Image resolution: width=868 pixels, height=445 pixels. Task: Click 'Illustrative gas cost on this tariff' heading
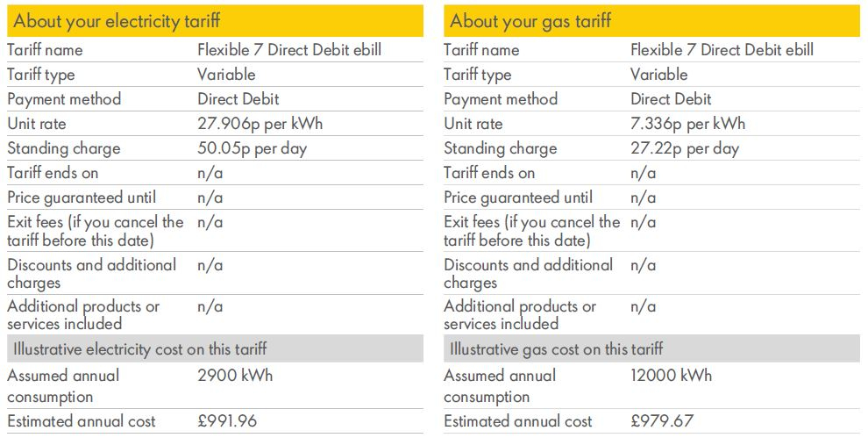click(557, 349)
